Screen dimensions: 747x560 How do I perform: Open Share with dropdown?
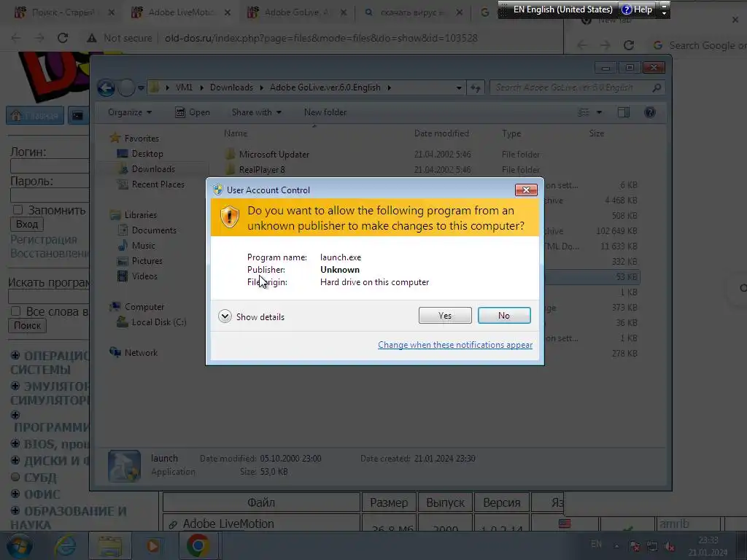[256, 112]
